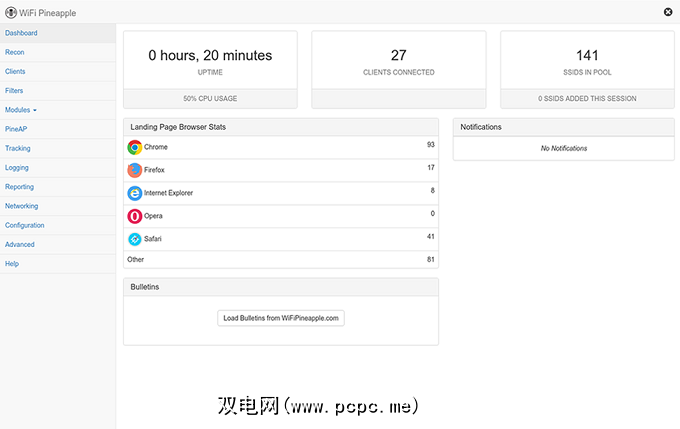Screen dimensions: 680x429
Task: Click the Internet Explorer count '8'
Action: click(x=432, y=190)
